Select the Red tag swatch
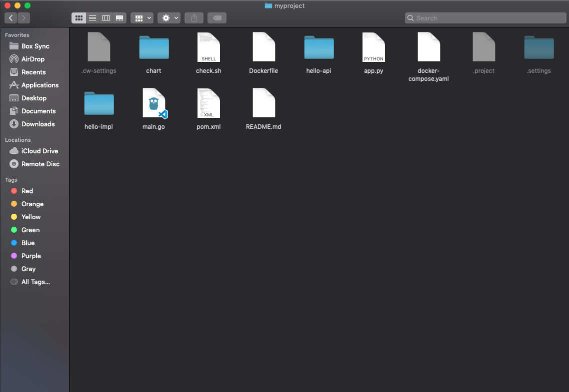The width and height of the screenshot is (569, 392). [x=26, y=191]
